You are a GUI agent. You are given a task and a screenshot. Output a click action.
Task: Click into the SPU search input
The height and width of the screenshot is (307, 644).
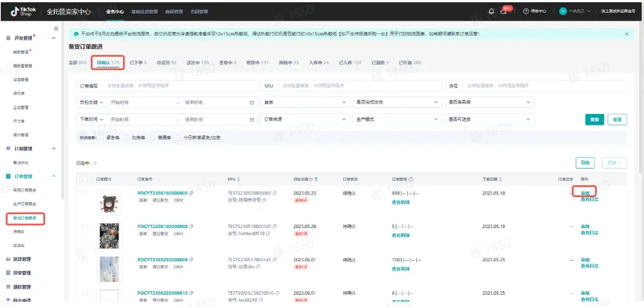point(351,86)
